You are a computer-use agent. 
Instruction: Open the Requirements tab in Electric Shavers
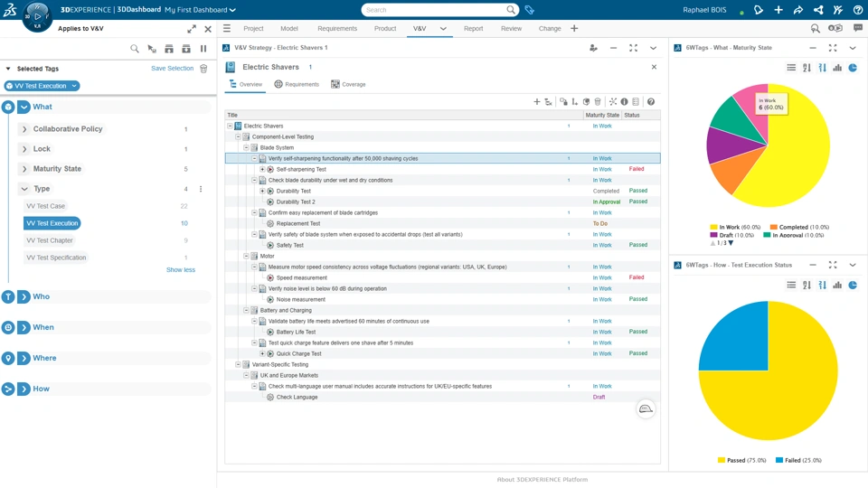[x=297, y=84]
